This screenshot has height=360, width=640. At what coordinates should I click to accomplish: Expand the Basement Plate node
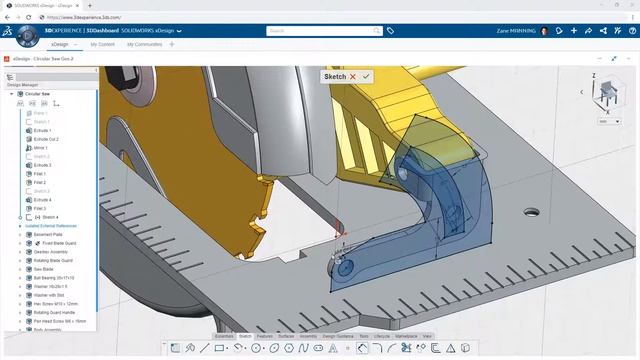[20, 235]
